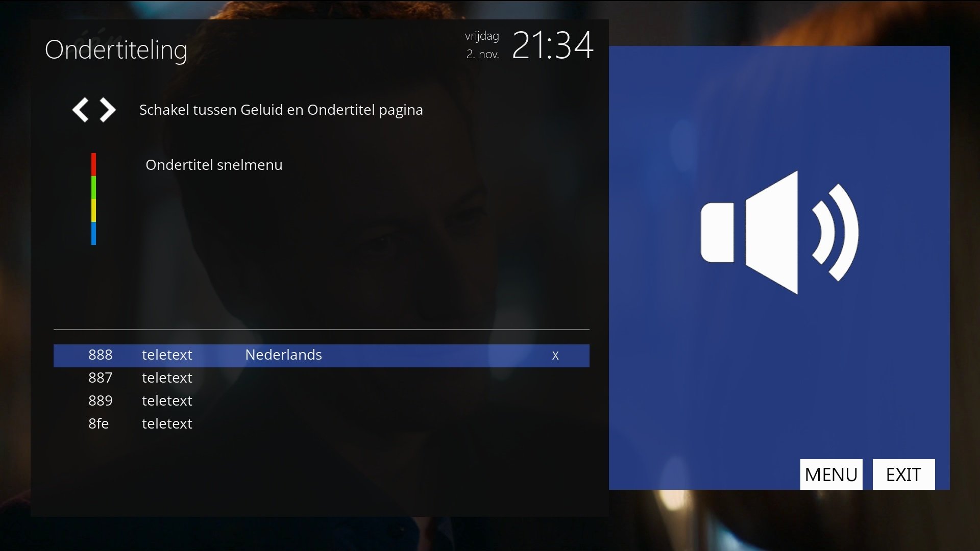Click the 21:34 clock display
980x551 pixels.
pyautogui.click(x=552, y=45)
